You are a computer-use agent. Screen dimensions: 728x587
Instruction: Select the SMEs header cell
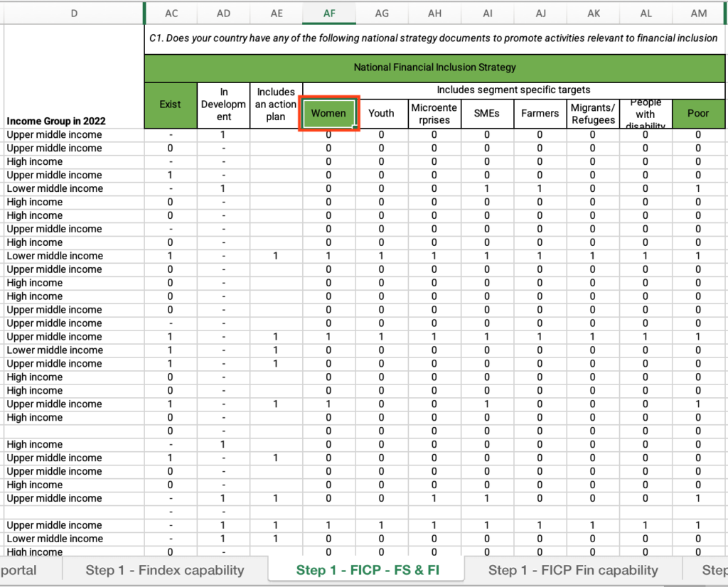[488, 114]
